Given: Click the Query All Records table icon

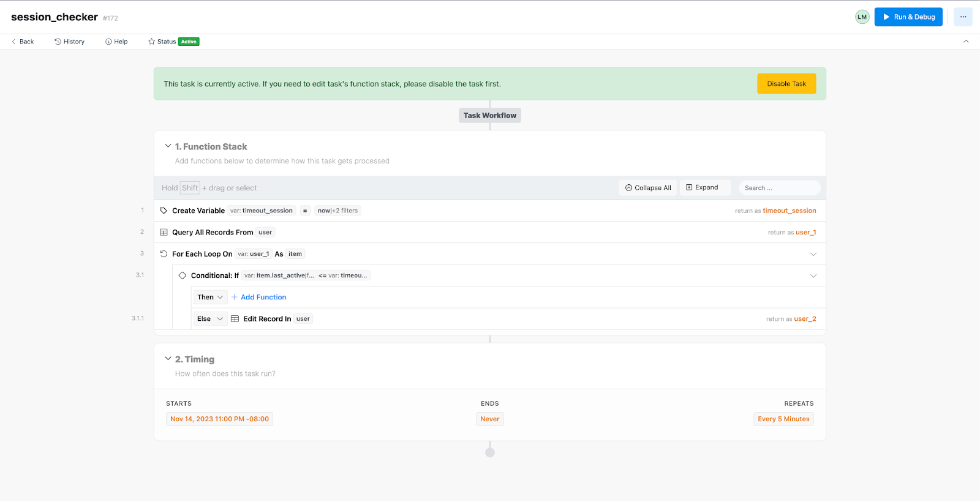Looking at the screenshot, I should [x=164, y=233].
